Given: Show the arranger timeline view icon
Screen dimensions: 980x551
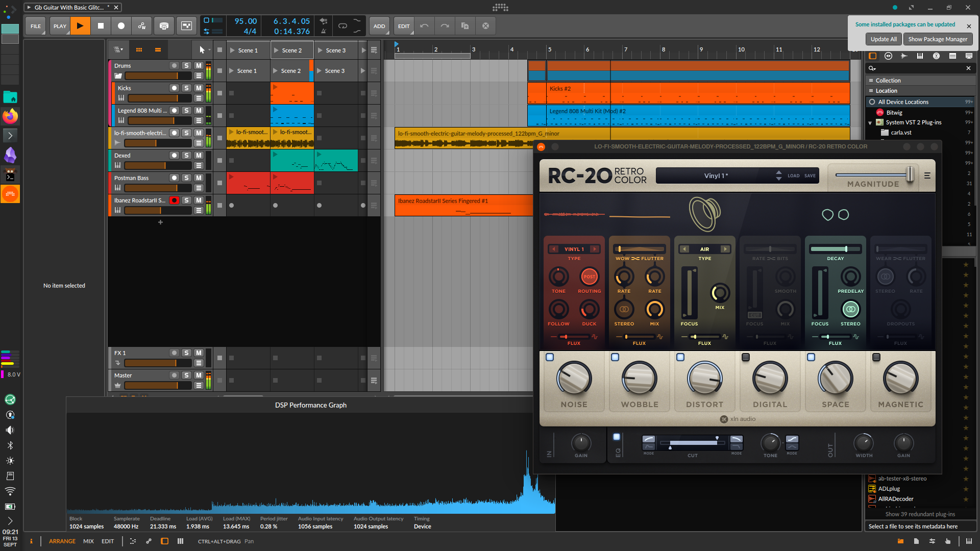Looking at the screenshot, I should (158, 50).
